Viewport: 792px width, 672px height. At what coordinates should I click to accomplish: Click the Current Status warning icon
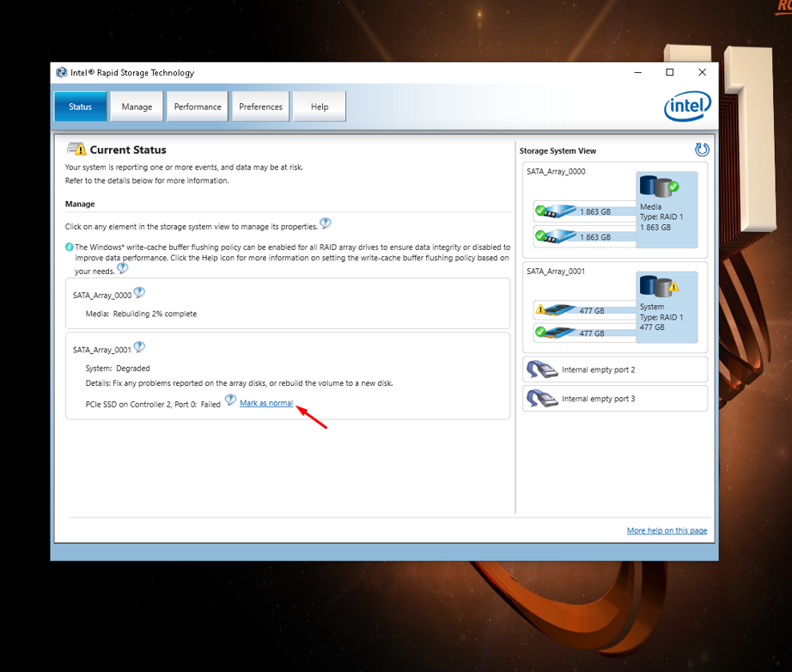76,149
